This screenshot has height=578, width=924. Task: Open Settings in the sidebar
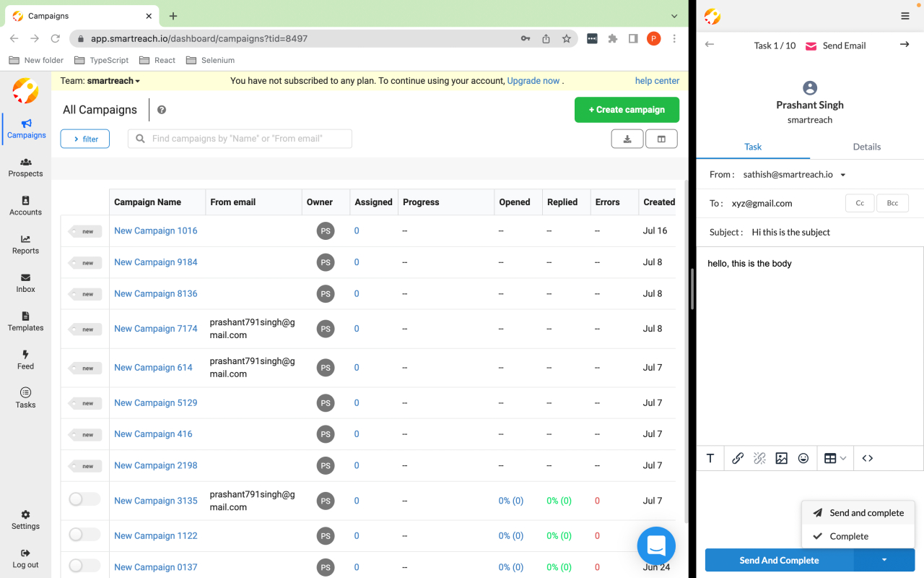(x=26, y=519)
